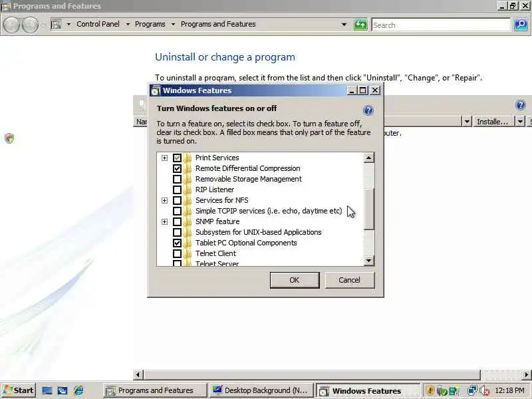Check Telnet Client checkbox
The height and width of the screenshot is (399, 532).
tap(177, 253)
